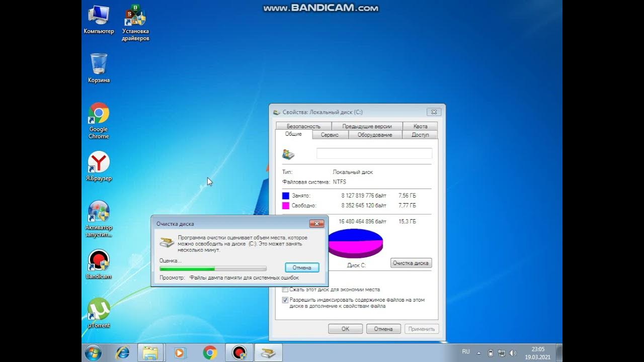Click the Очистка диска button
The height and width of the screenshot is (362, 644).
(x=411, y=263)
